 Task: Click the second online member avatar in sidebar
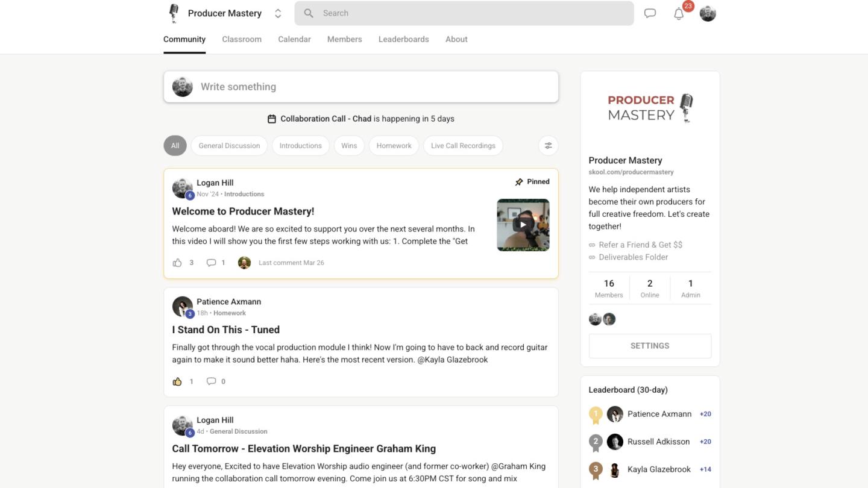(x=609, y=319)
